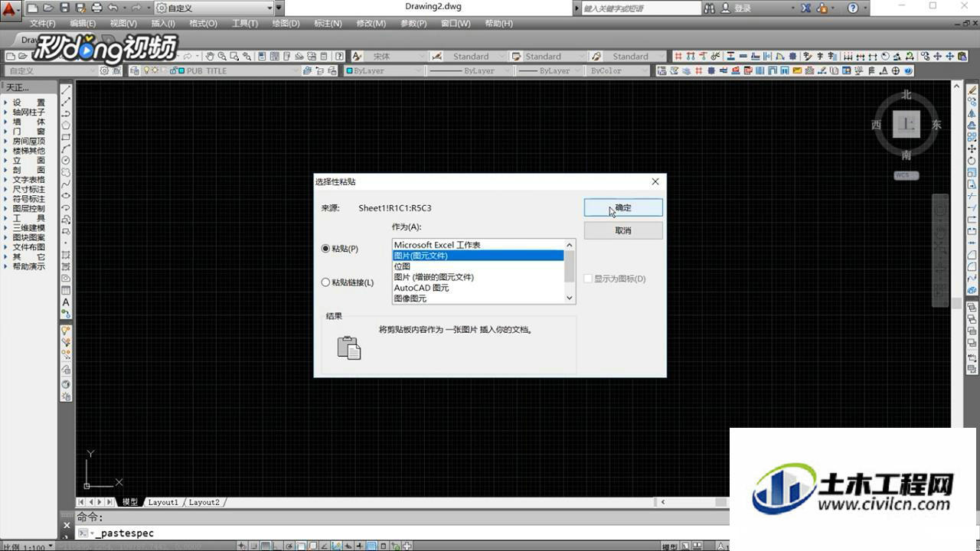Viewport: 980px width, 551px height.
Task: Click the 确定 button
Action: [x=623, y=207]
